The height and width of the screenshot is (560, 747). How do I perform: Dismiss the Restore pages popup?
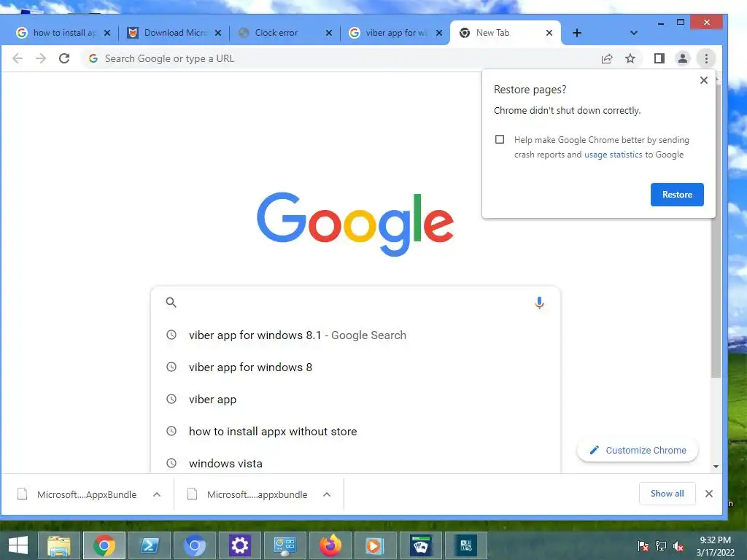coord(704,80)
